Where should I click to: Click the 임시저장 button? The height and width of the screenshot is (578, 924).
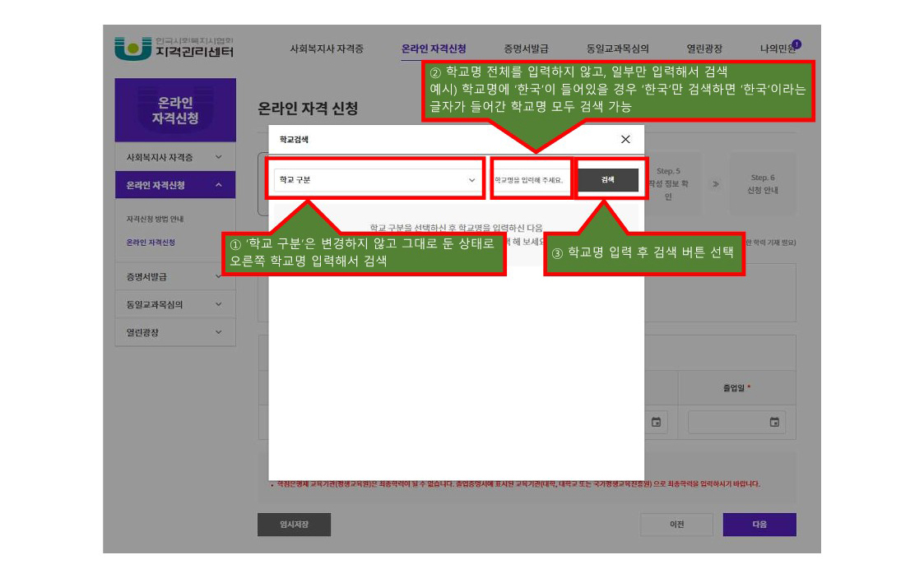coord(294,525)
